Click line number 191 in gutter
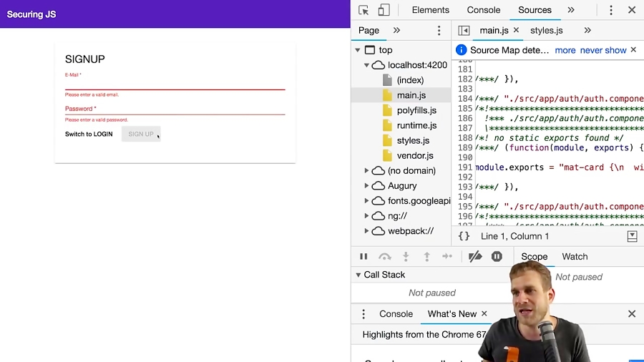The width and height of the screenshot is (644, 362). click(465, 167)
